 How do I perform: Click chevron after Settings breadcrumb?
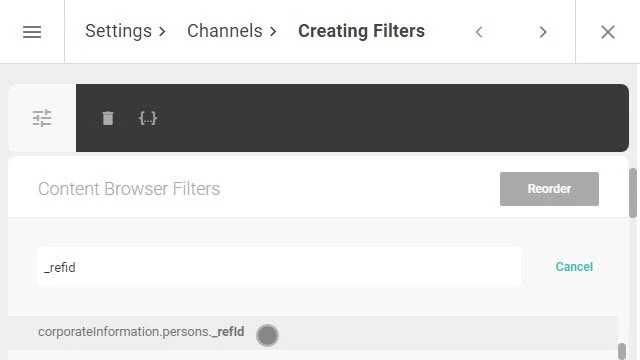pyautogui.click(x=162, y=31)
